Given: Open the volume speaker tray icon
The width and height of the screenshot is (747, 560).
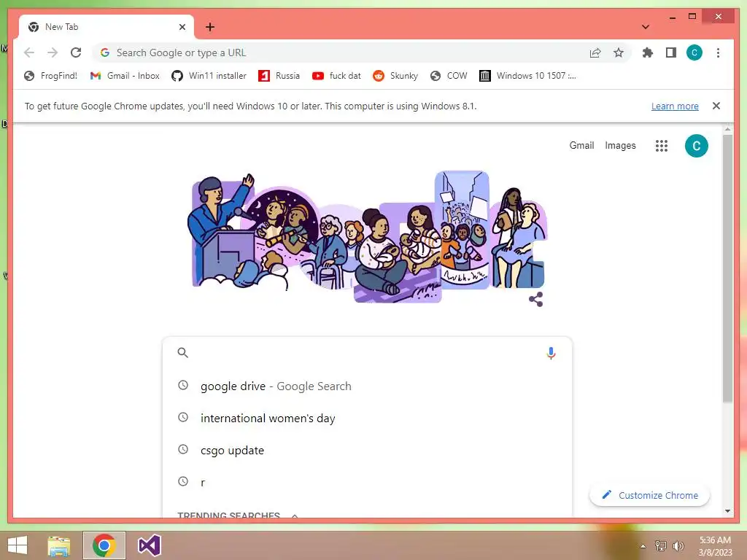Looking at the screenshot, I should (x=678, y=545).
